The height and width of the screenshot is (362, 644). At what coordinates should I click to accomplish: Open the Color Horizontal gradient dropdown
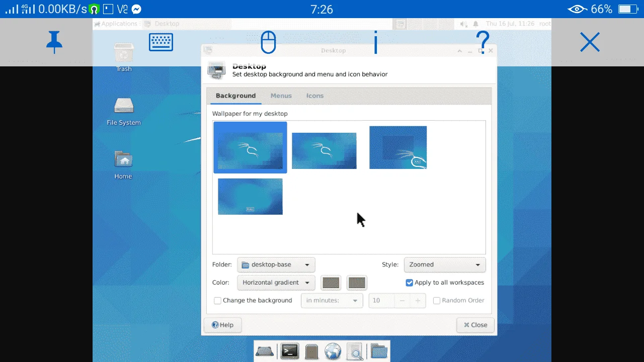(276, 283)
